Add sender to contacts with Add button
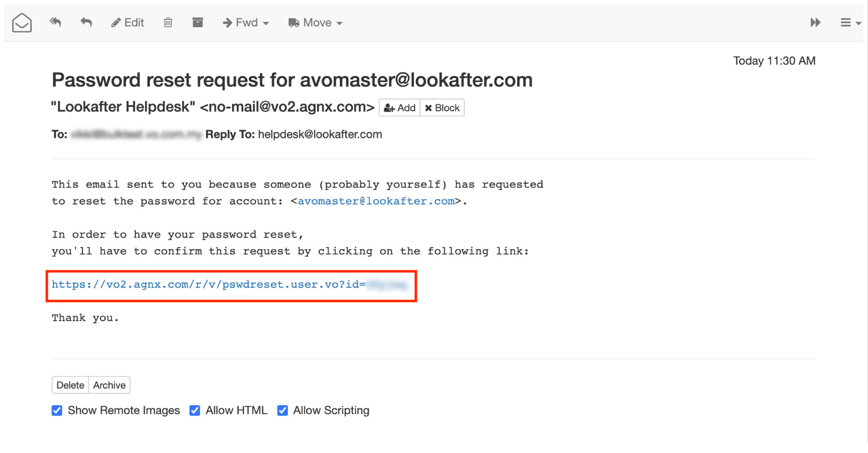Image resolution: width=868 pixels, height=453 pixels. 400,108
